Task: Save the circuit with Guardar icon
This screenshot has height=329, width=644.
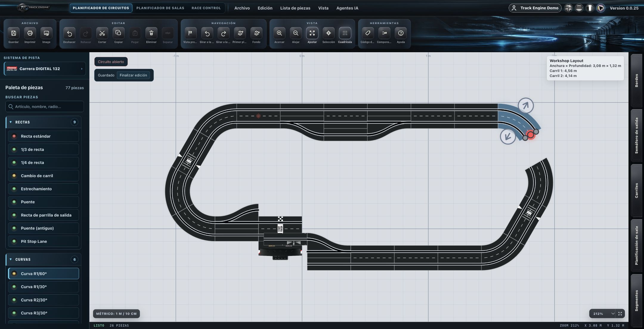Action: click(x=13, y=33)
